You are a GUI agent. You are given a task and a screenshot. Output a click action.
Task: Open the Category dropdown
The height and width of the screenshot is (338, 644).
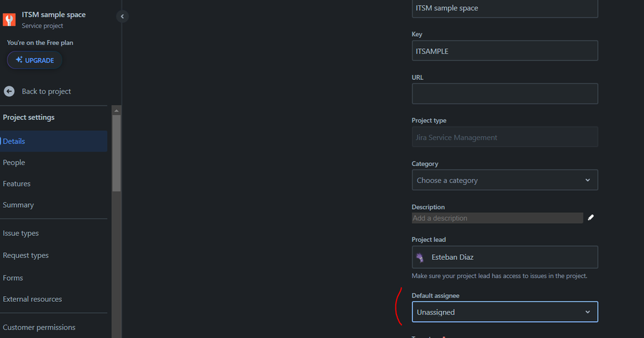[x=505, y=180]
